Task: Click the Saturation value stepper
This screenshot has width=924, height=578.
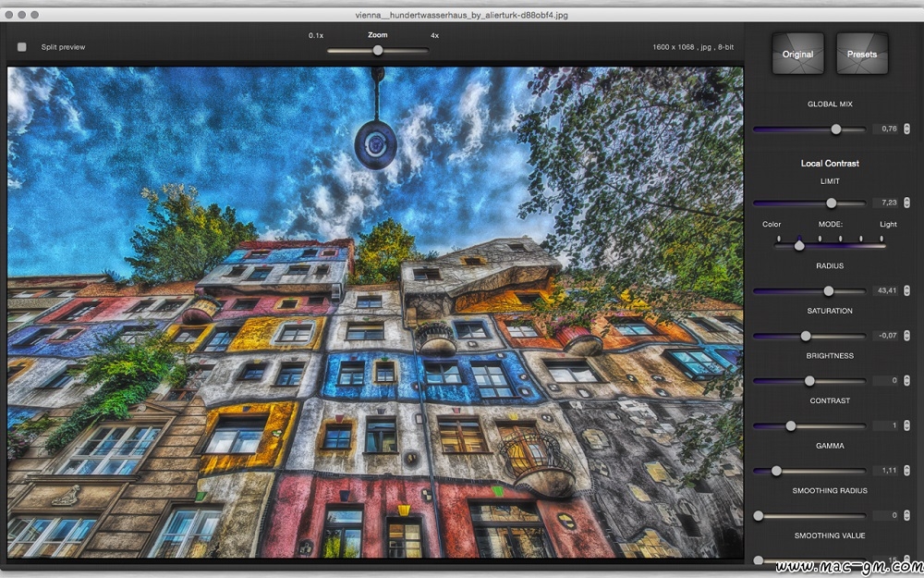Action: pos(906,336)
